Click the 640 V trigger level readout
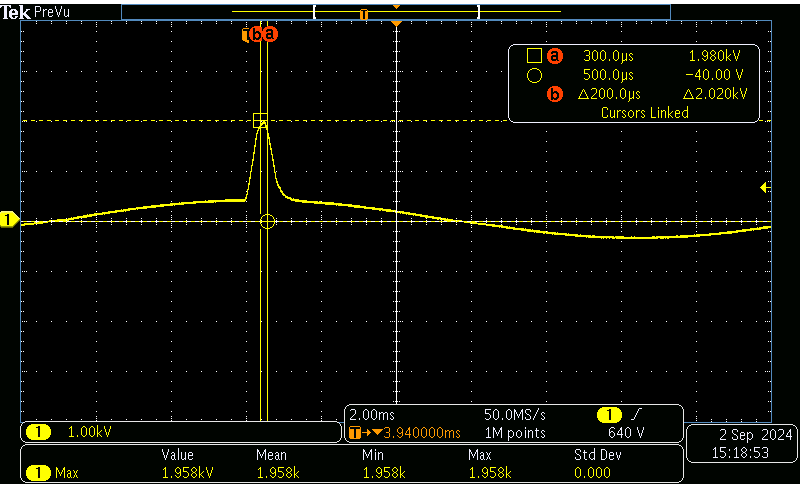 [626, 433]
